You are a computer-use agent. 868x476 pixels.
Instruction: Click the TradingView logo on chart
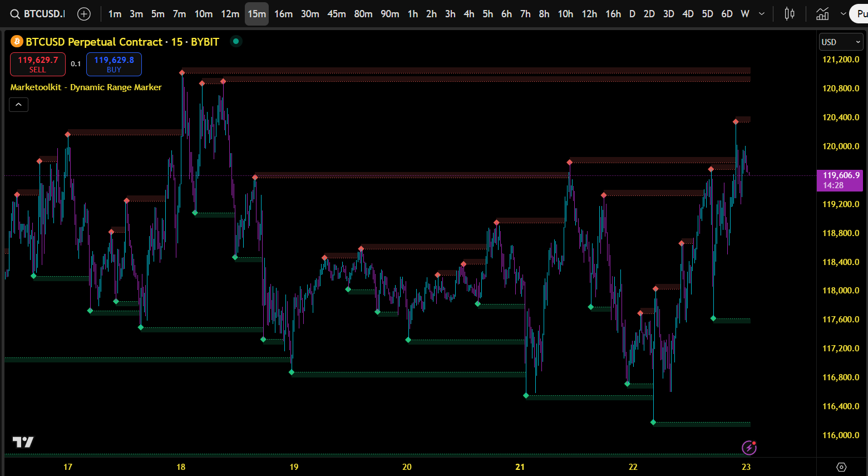tap(23, 442)
